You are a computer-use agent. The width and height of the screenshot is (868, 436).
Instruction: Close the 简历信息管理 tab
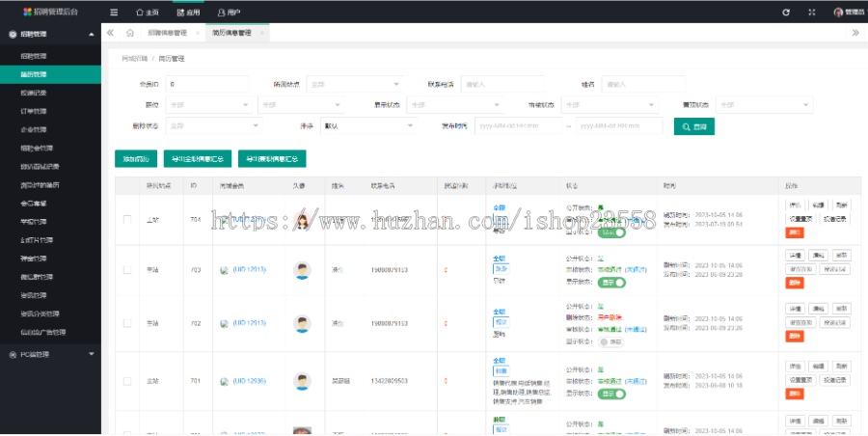pyautogui.click(x=261, y=33)
